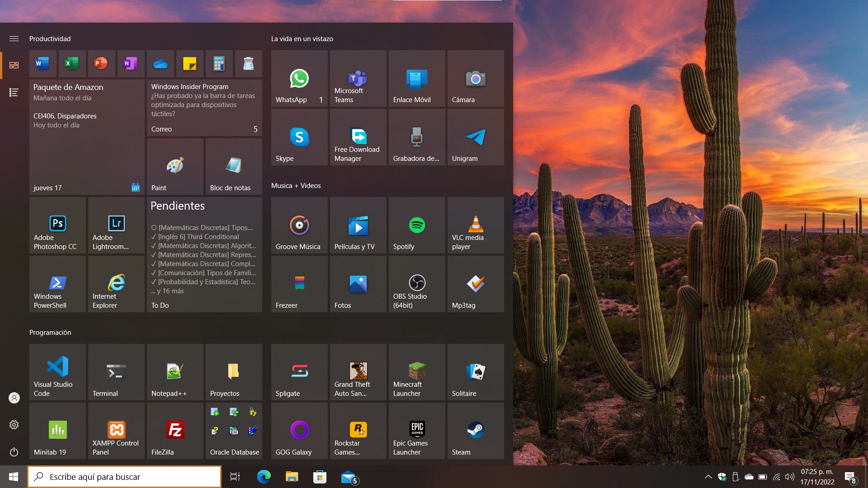868x488 pixels.
Task: Open the WhatsApp tile
Action: [x=299, y=79]
